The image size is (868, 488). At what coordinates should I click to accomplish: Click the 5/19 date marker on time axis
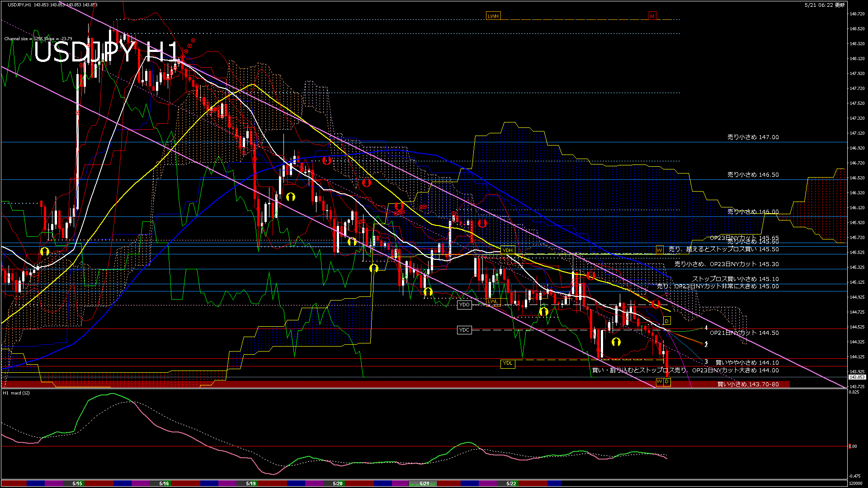pyautogui.click(x=251, y=483)
